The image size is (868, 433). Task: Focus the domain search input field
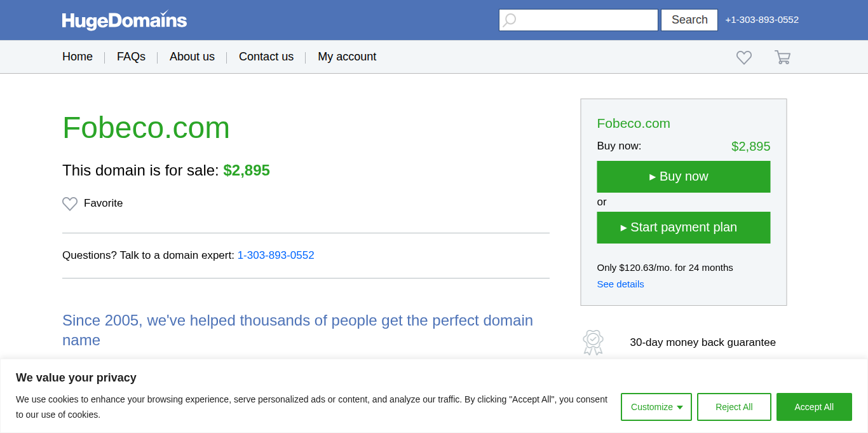pos(586,20)
